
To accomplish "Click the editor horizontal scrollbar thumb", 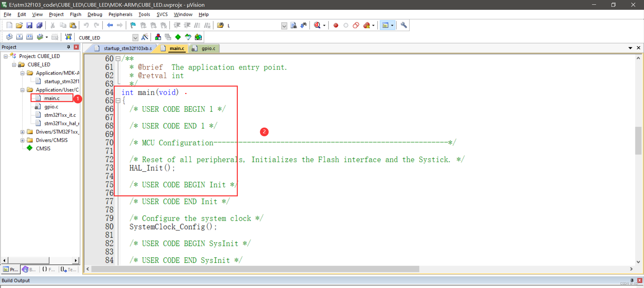I will coord(255,269).
